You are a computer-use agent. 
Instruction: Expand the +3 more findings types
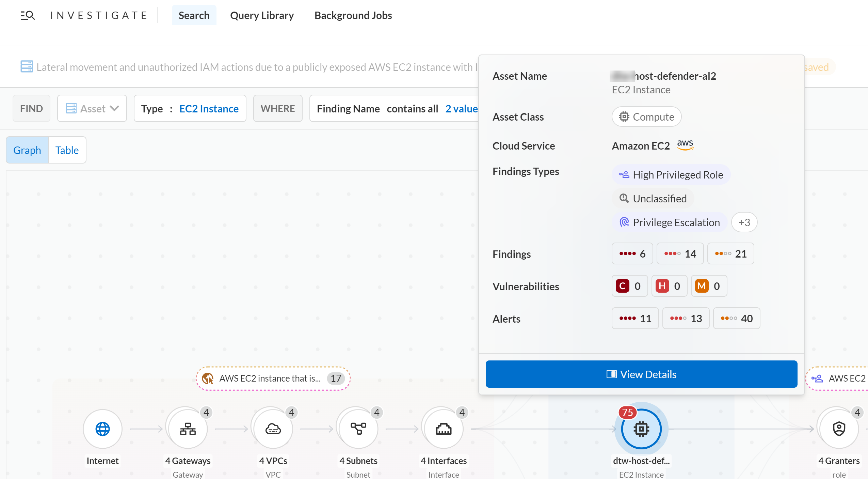744,222
